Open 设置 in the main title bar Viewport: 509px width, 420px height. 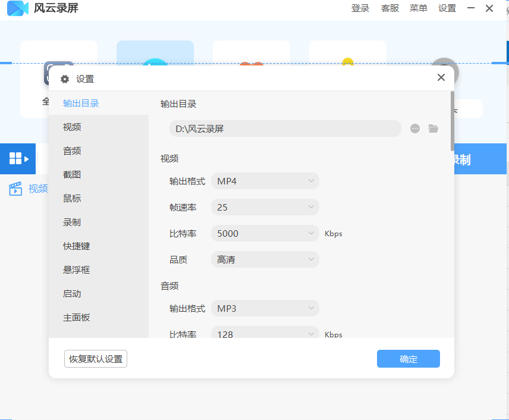pyautogui.click(x=447, y=8)
